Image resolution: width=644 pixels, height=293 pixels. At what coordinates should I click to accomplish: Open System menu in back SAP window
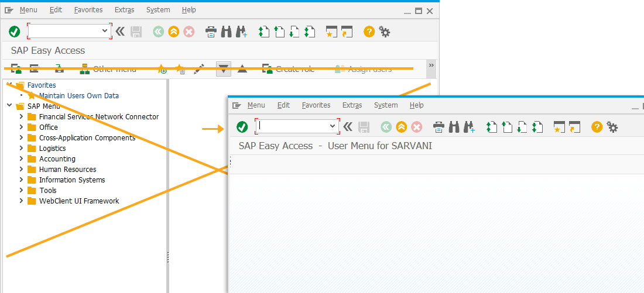tap(158, 10)
